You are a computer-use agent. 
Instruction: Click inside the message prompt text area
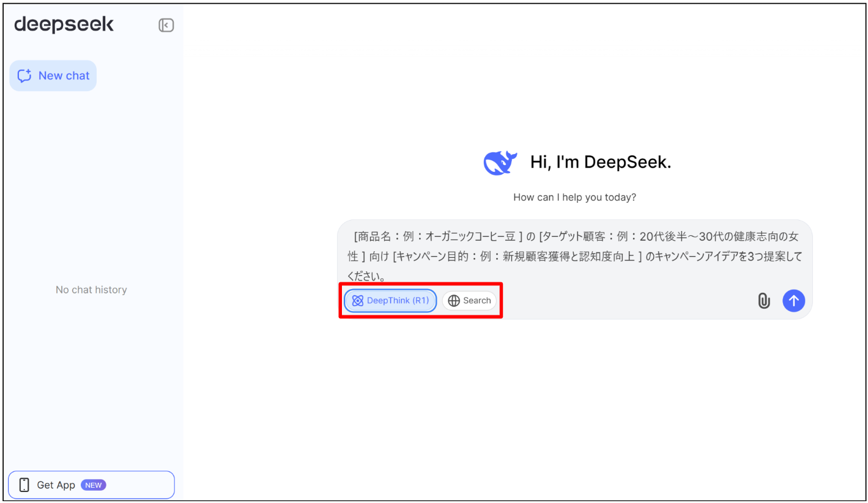coord(575,255)
